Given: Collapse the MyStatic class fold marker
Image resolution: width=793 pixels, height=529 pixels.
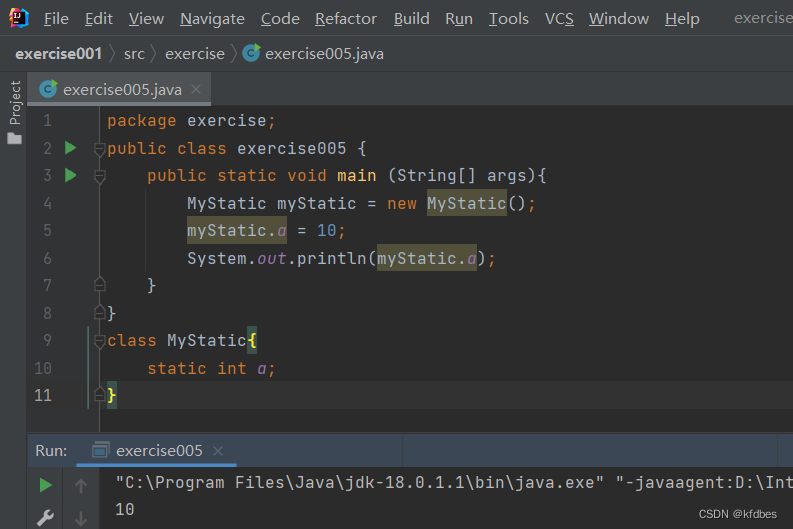Looking at the screenshot, I should tap(99, 341).
